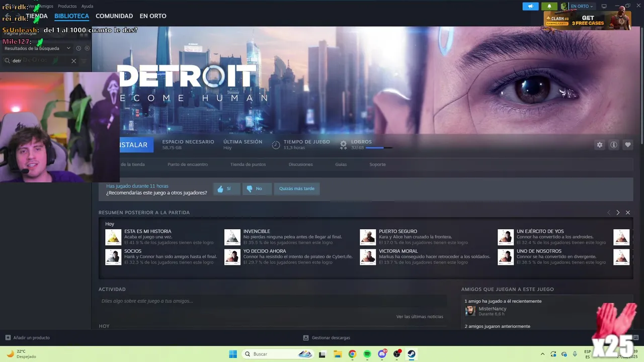Open advanced filter options icon
The width and height of the screenshot is (644, 362).
pos(84,61)
